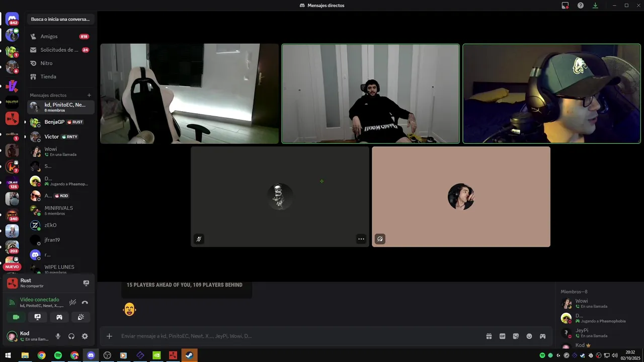644x362 pixels.
Task: Mute your microphone
Action: (58, 336)
